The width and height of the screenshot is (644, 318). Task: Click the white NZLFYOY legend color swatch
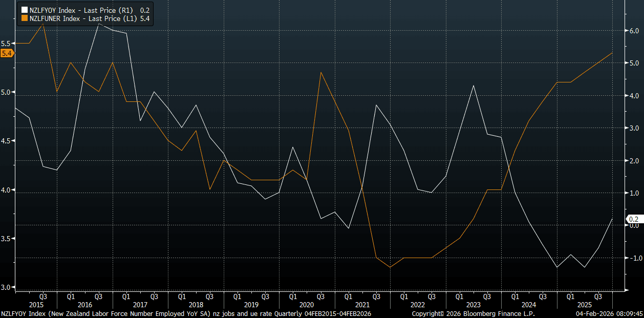click(24, 10)
